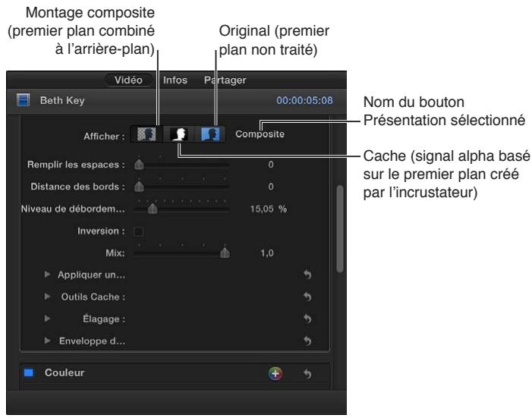
Task: Click the 15,05 % débordement value
Action: click(269, 209)
